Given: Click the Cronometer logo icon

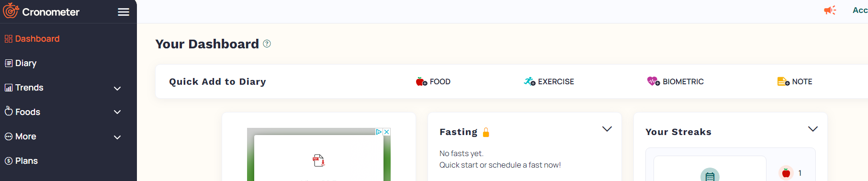Looking at the screenshot, I should pos(11,11).
